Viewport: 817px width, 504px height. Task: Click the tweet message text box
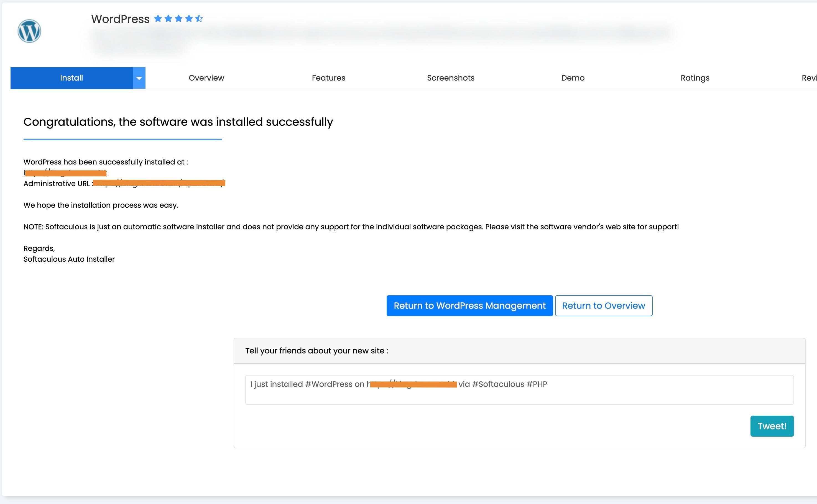tap(519, 390)
